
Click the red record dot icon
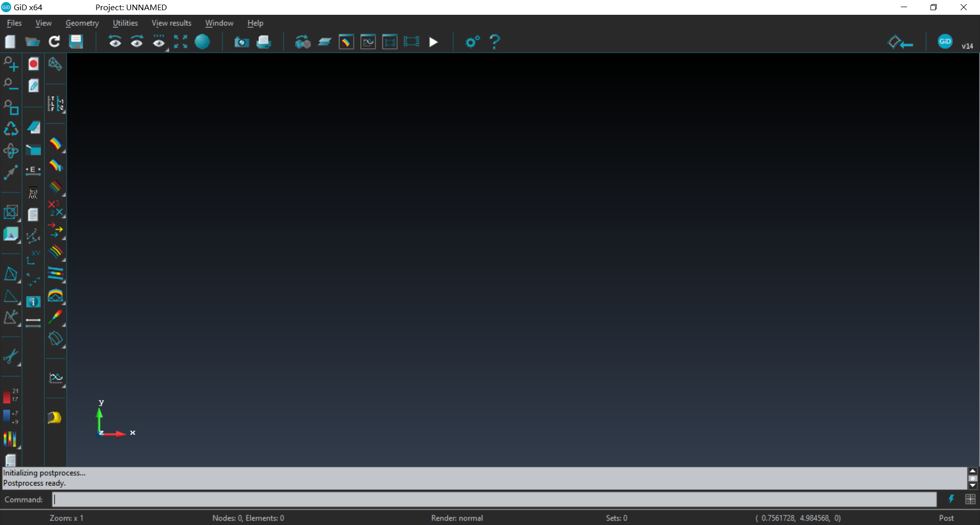(x=33, y=64)
